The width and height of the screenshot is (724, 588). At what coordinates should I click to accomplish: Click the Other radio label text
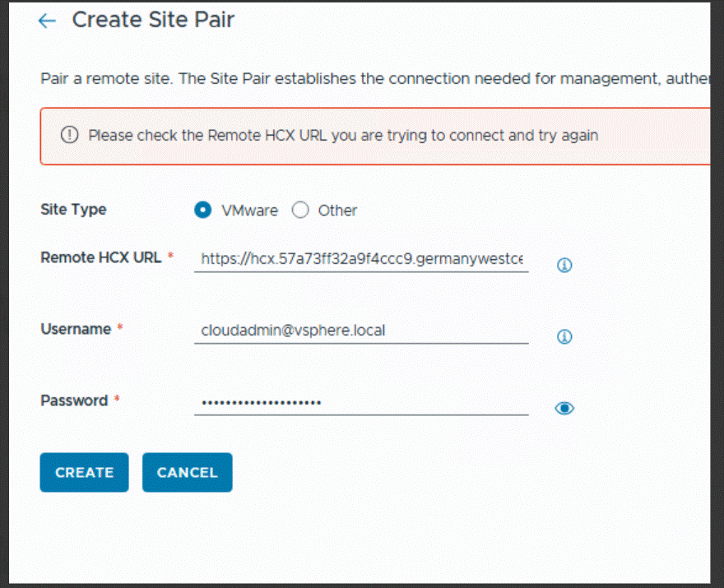(337, 211)
